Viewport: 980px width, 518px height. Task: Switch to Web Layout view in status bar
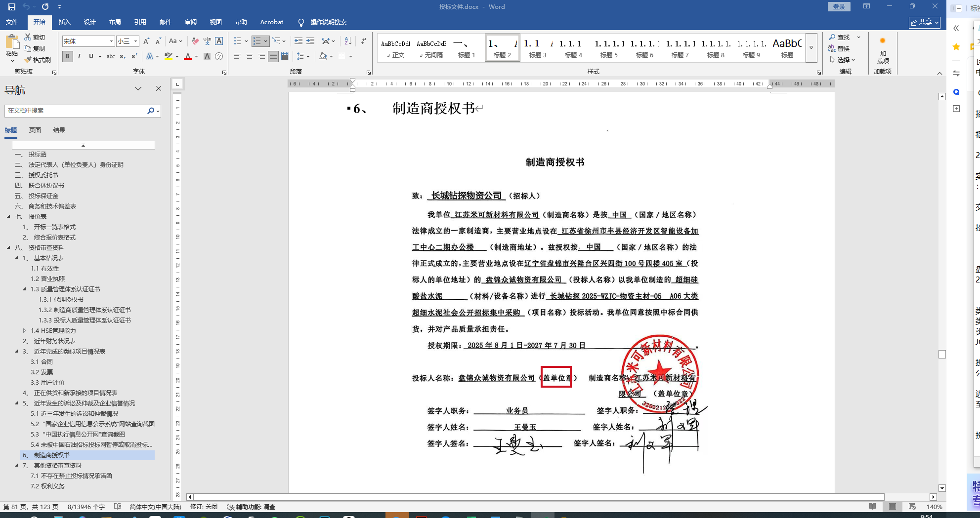pos(912,507)
